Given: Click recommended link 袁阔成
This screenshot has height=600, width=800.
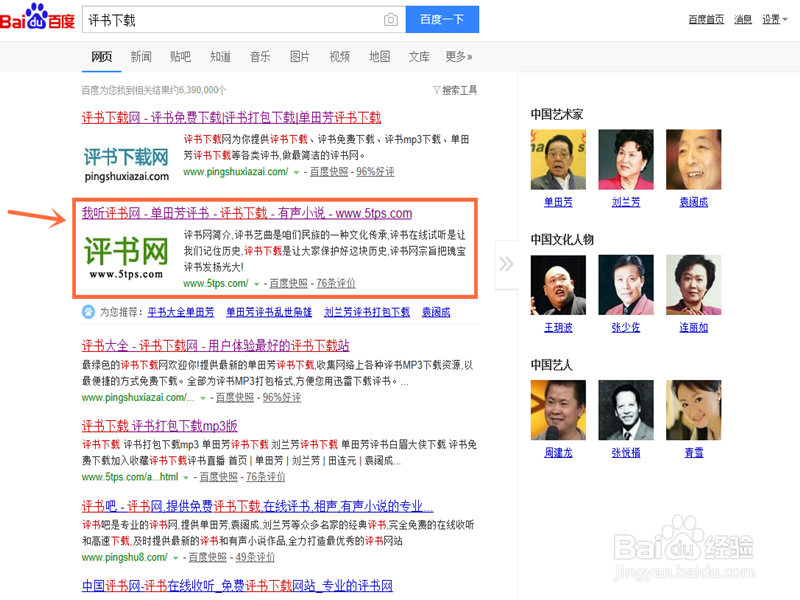Looking at the screenshot, I should [x=436, y=312].
